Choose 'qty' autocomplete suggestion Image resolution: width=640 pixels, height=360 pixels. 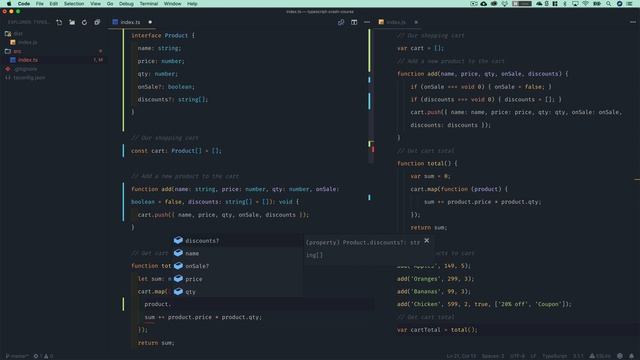(x=237, y=291)
